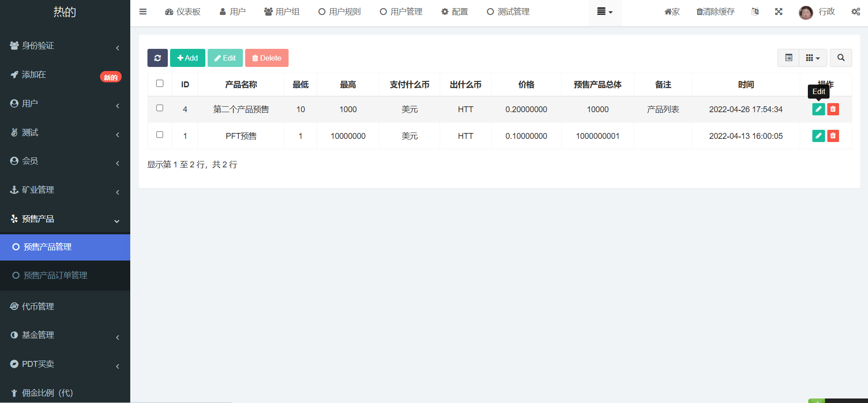The height and width of the screenshot is (403, 868).
Task: Click the settings gears icon at top right
Action: [x=855, y=12]
